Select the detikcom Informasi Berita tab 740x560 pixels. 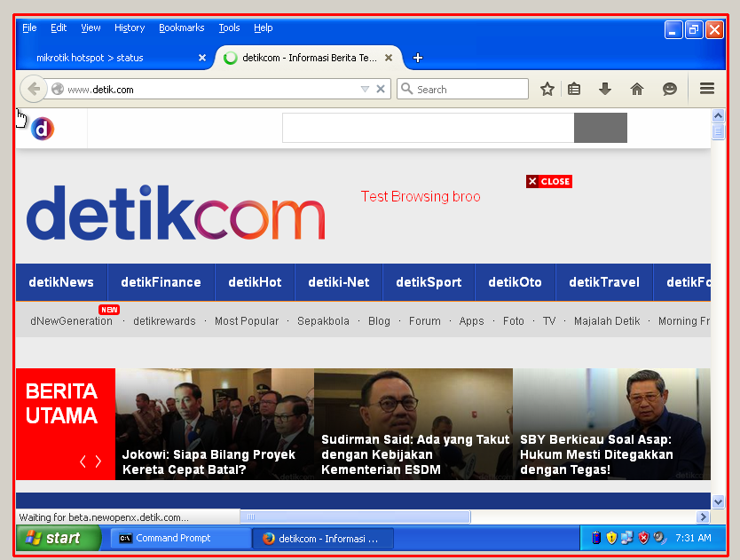(x=309, y=58)
